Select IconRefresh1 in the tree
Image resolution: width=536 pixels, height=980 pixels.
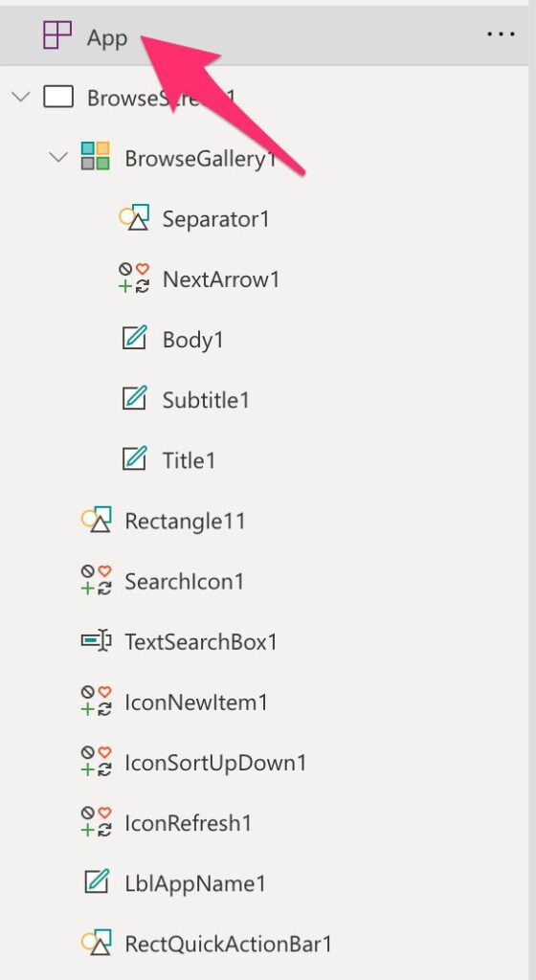click(x=188, y=823)
